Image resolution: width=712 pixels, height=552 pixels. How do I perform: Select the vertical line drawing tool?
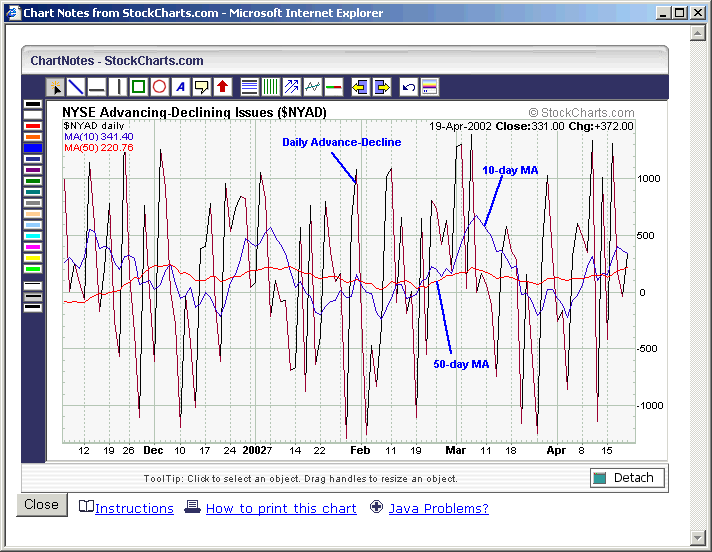coord(118,87)
